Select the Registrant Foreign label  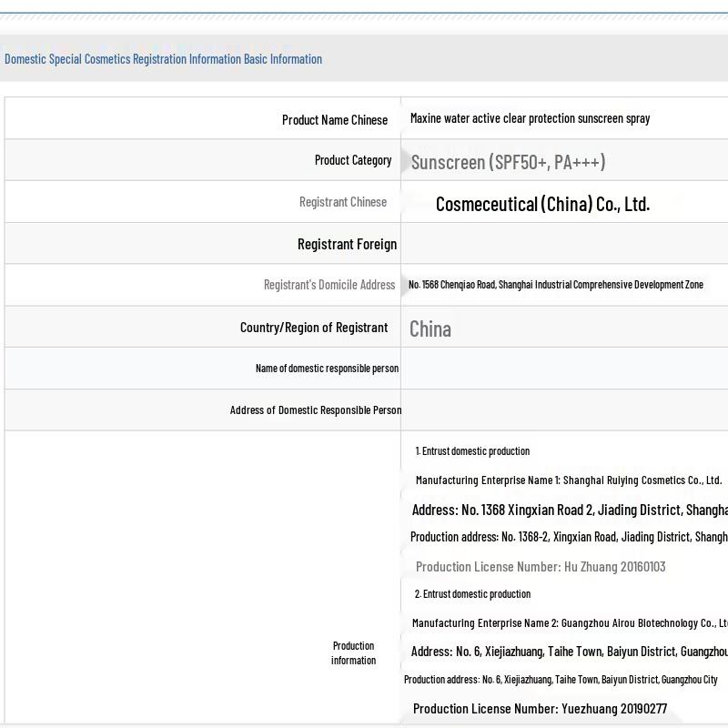pyautogui.click(x=347, y=244)
